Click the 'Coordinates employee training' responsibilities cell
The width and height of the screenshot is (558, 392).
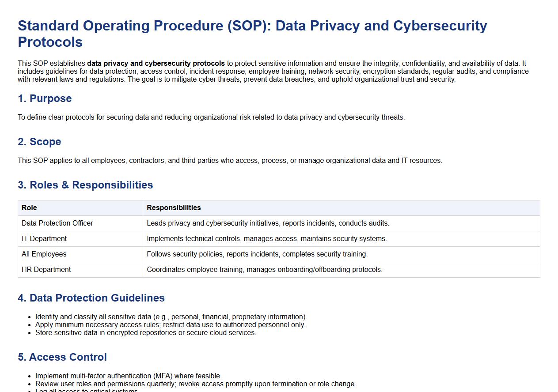[264, 270]
